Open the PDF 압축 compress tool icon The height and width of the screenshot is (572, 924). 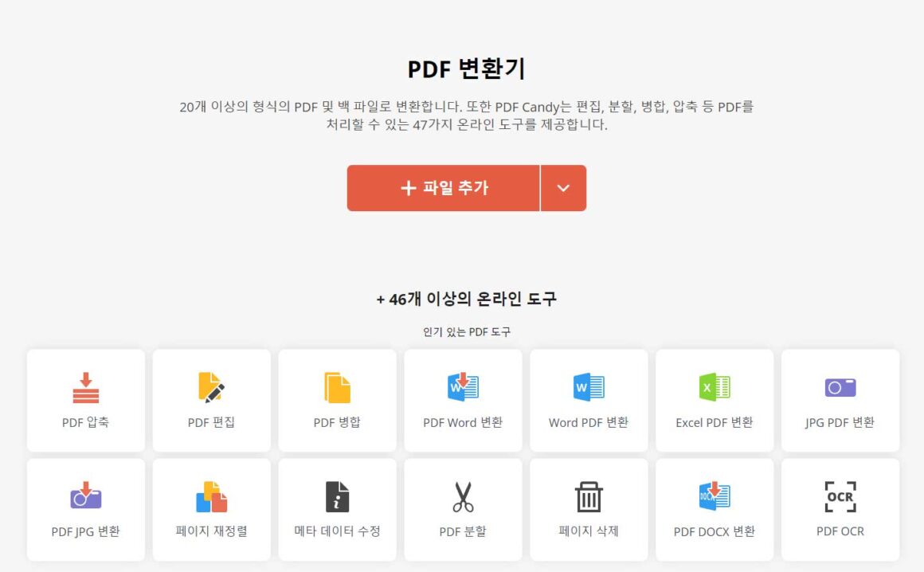85,388
